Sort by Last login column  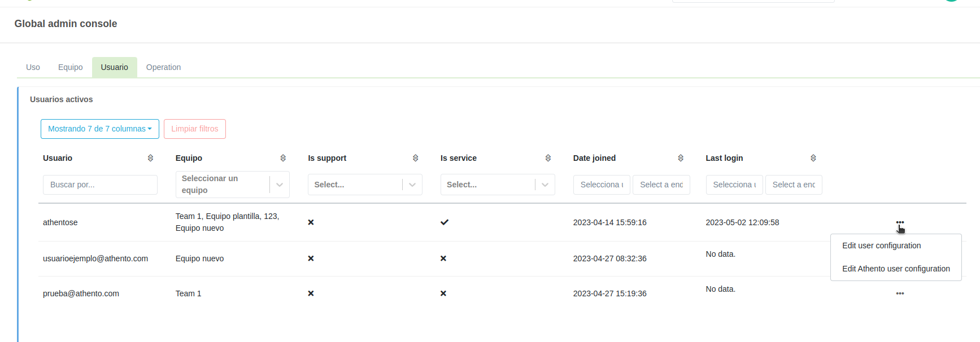click(x=813, y=158)
